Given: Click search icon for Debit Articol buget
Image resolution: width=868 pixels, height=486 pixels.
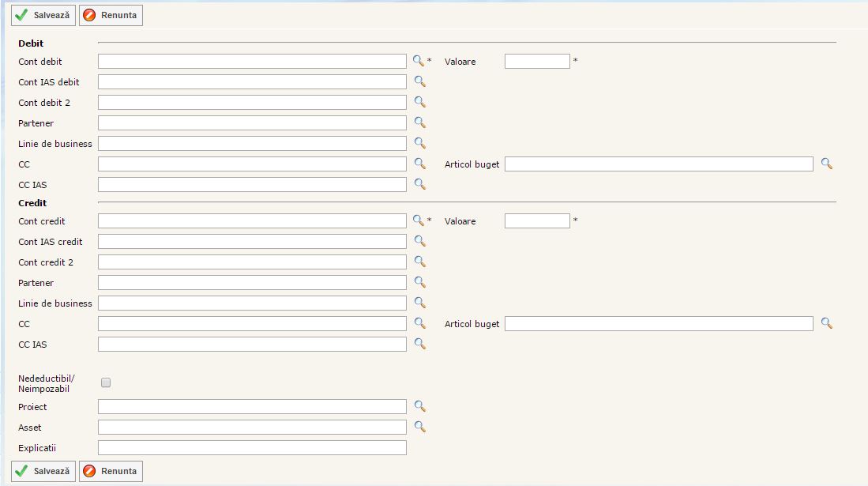Looking at the screenshot, I should 826,164.
